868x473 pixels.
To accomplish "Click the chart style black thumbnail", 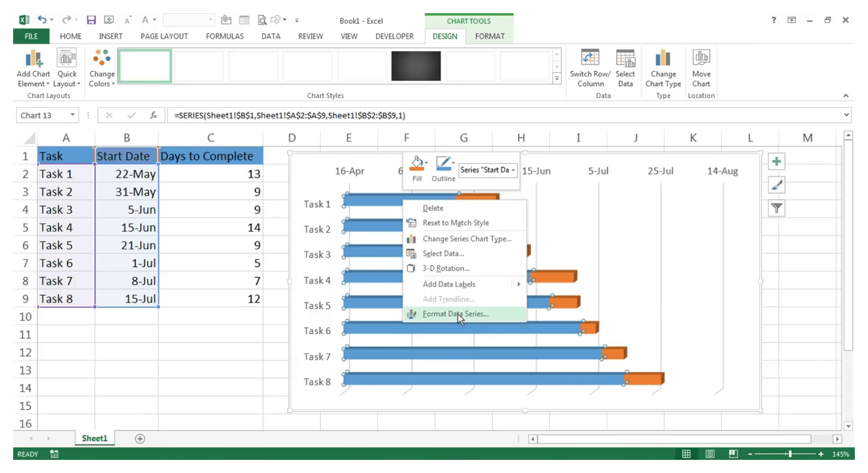I will 416,65.
